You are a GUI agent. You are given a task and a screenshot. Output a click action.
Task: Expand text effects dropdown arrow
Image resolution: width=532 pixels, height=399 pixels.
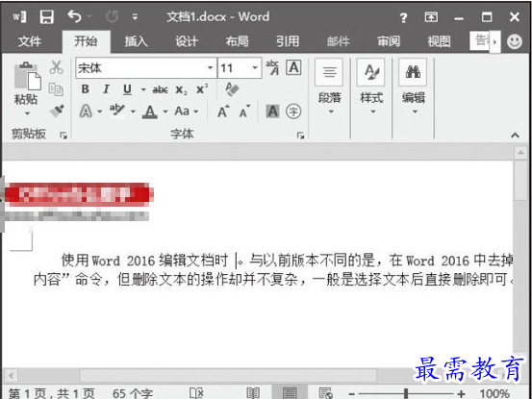[x=100, y=112]
